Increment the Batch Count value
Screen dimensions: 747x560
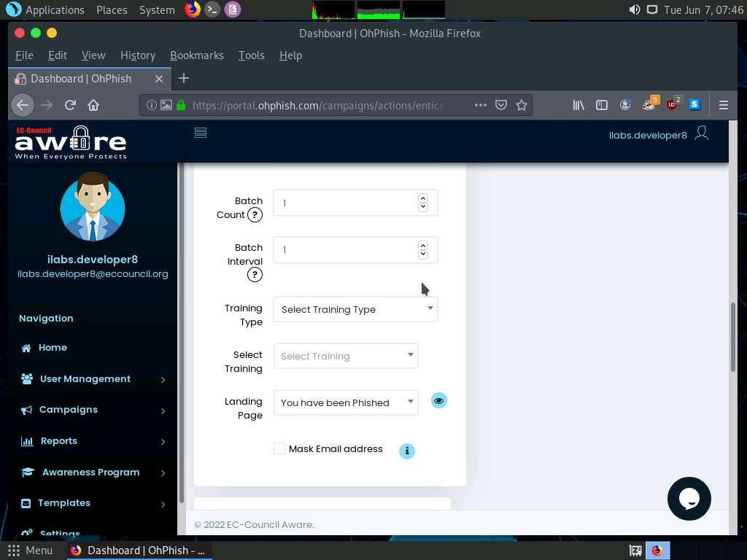click(x=423, y=198)
